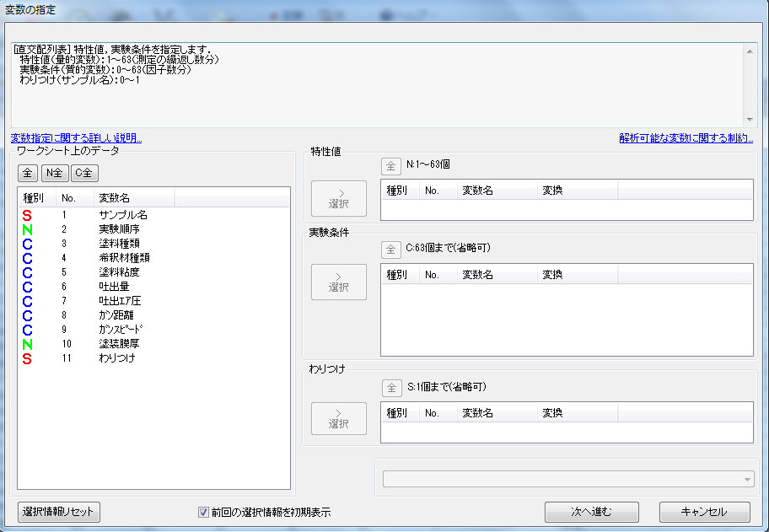
Task: Select variable name 吐出量
Action: click(114, 287)
